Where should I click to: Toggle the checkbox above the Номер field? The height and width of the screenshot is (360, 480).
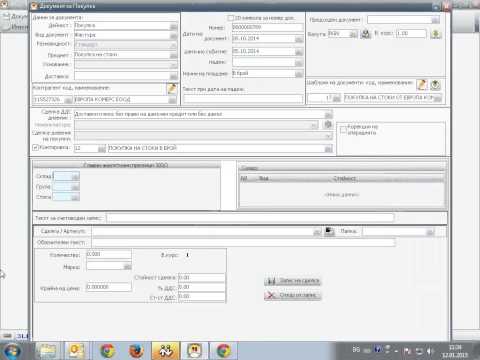230,18
